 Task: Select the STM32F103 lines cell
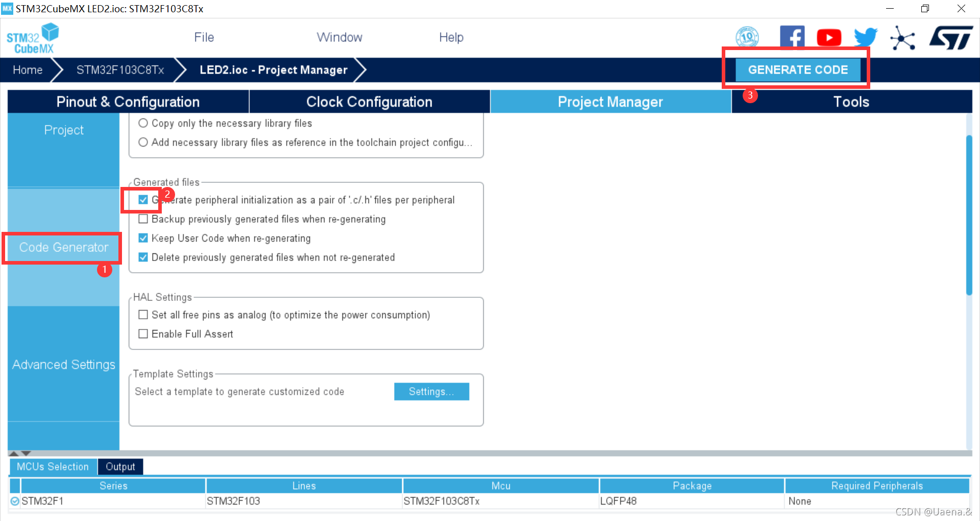click(304, 501)
